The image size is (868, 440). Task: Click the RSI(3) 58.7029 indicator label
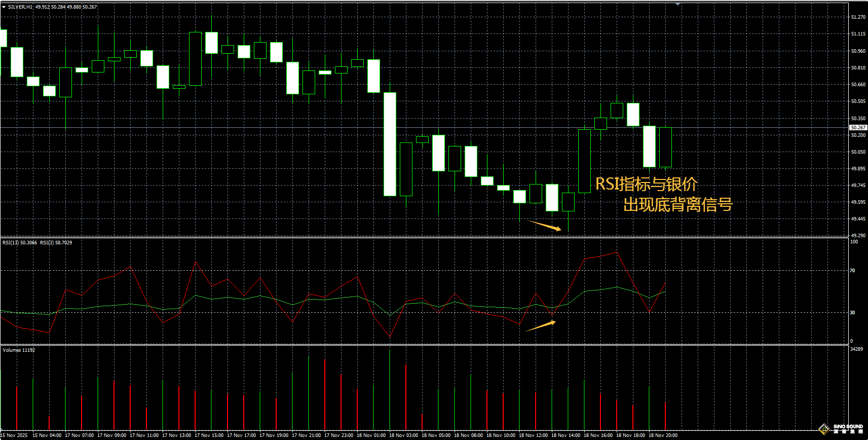[56, 243]
